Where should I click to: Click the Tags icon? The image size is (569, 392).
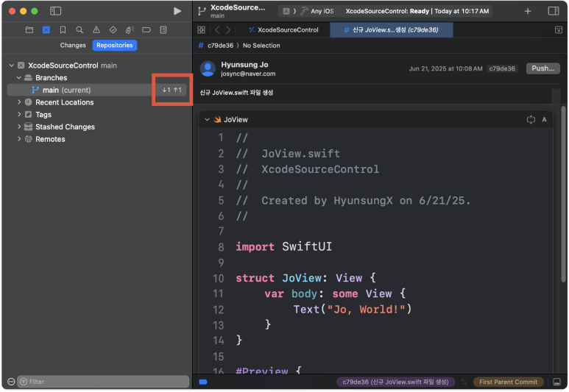28,115
